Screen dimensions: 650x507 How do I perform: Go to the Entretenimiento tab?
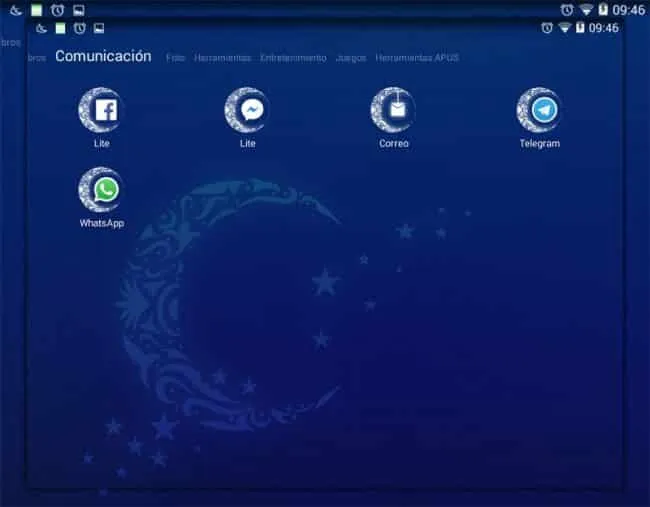(x=293, y=58)
